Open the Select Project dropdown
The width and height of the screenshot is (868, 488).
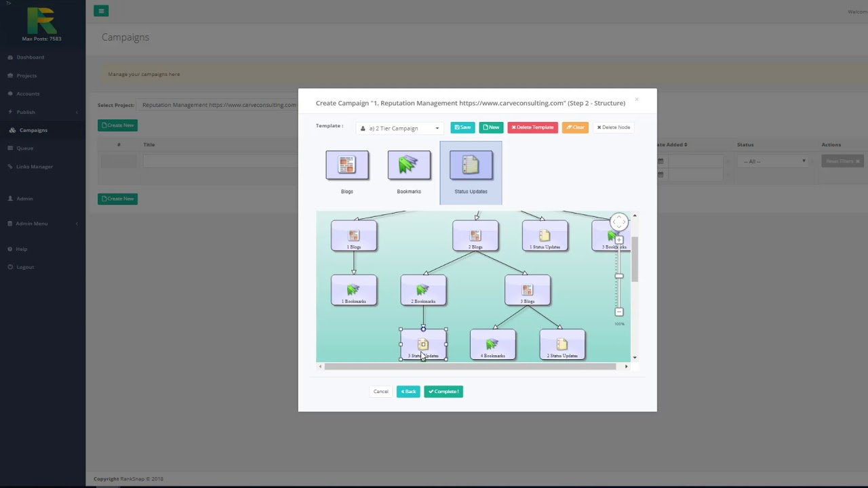[218, 105]
